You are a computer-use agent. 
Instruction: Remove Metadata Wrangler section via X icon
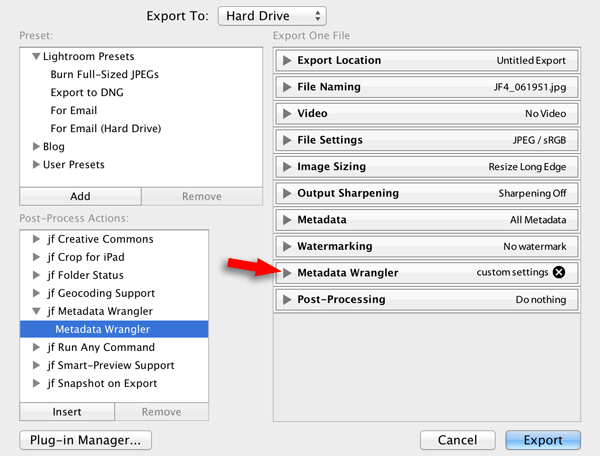point(559,272)
